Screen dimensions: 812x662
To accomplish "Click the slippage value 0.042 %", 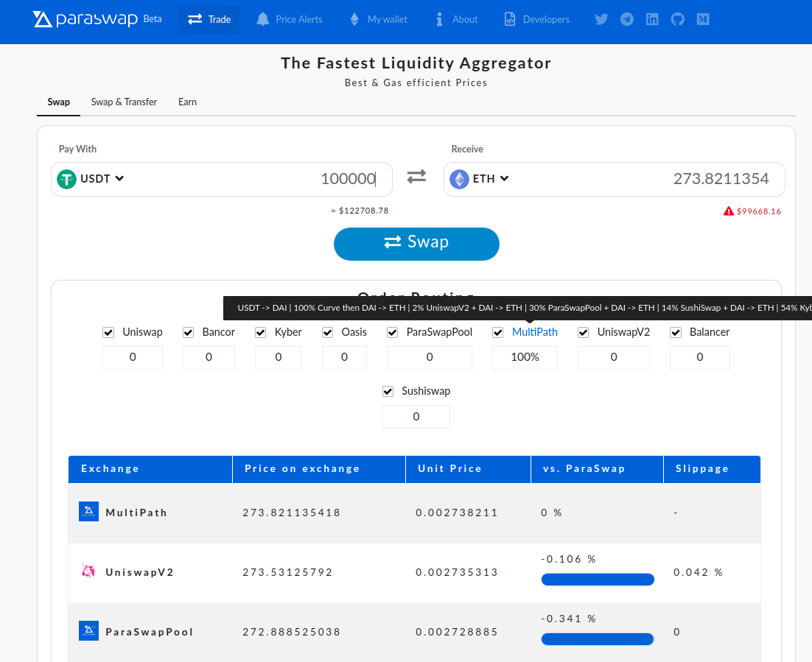I will click(698, 572).
